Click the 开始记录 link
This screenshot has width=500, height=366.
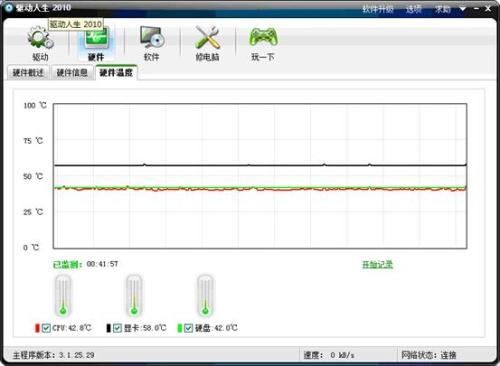tap(378, 265)
